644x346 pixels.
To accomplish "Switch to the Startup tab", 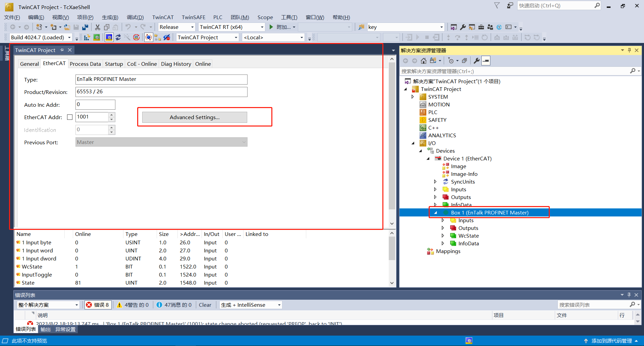I will (114, 64).
